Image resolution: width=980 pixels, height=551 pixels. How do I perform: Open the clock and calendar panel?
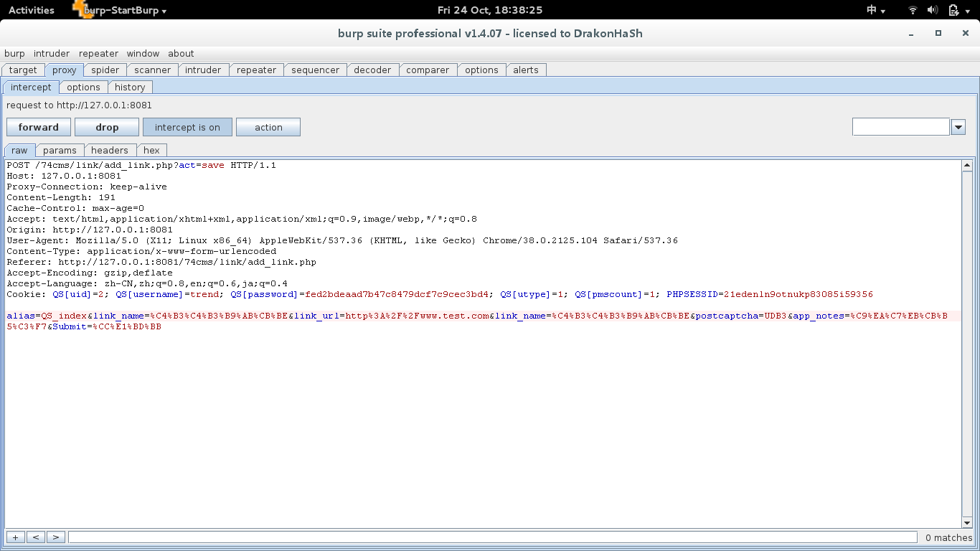(x=490, y=10)
